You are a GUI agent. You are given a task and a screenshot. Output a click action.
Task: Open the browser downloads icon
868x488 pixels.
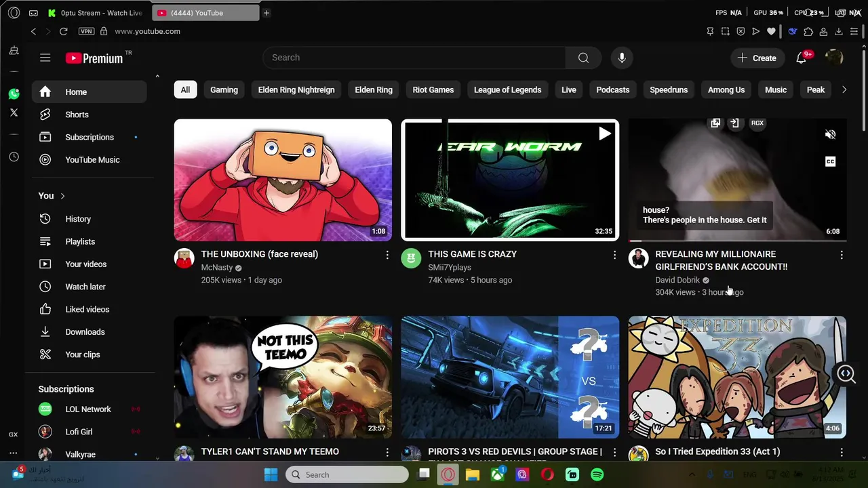[x=839, y=31]
